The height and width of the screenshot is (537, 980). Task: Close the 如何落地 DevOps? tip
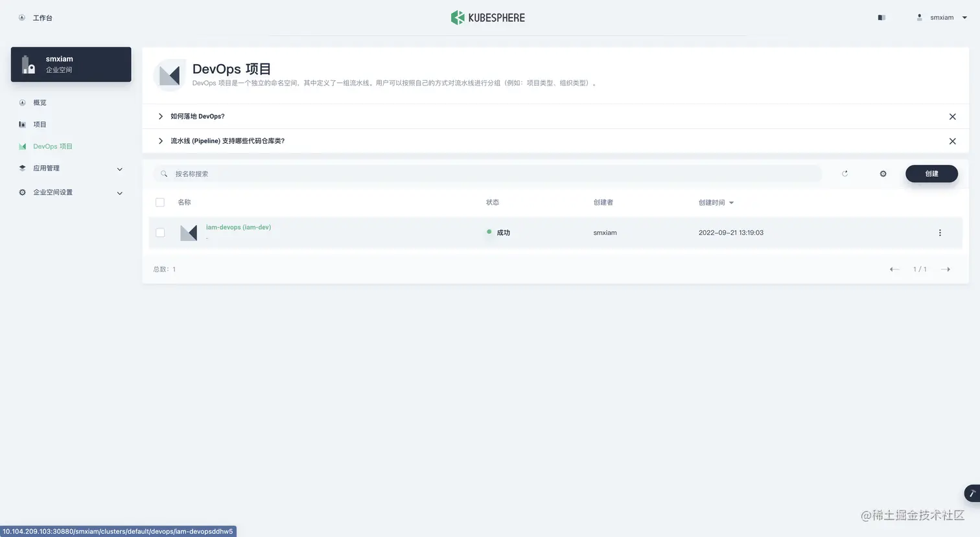[x=952, y=117]
